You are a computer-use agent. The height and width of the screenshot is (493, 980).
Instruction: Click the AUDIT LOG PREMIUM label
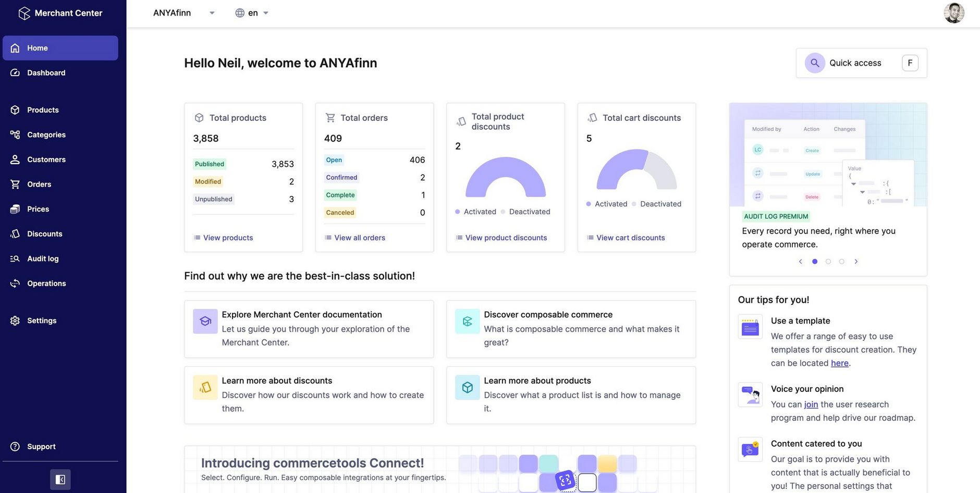(776, 216)
